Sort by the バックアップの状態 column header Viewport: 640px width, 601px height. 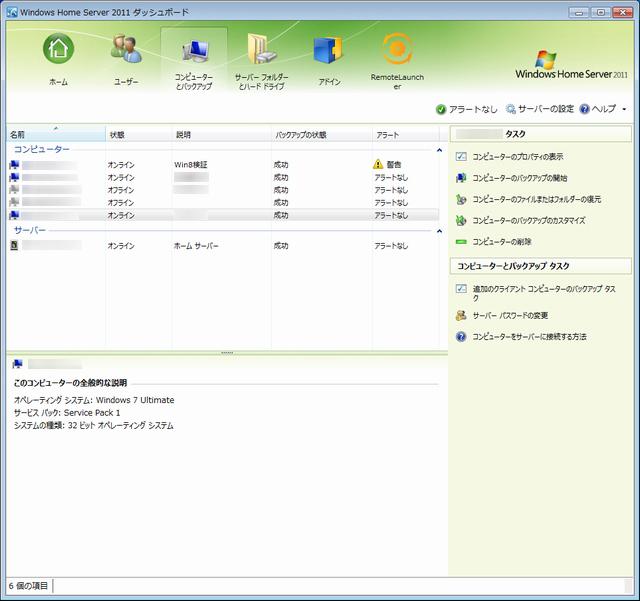[x=322, y=134]
